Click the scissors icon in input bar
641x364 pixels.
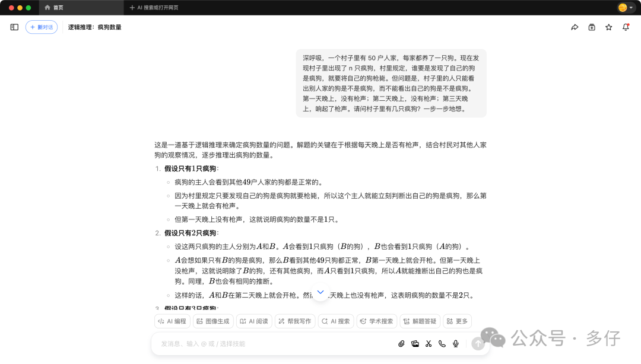pyautogui.click(x=429, y=344)
